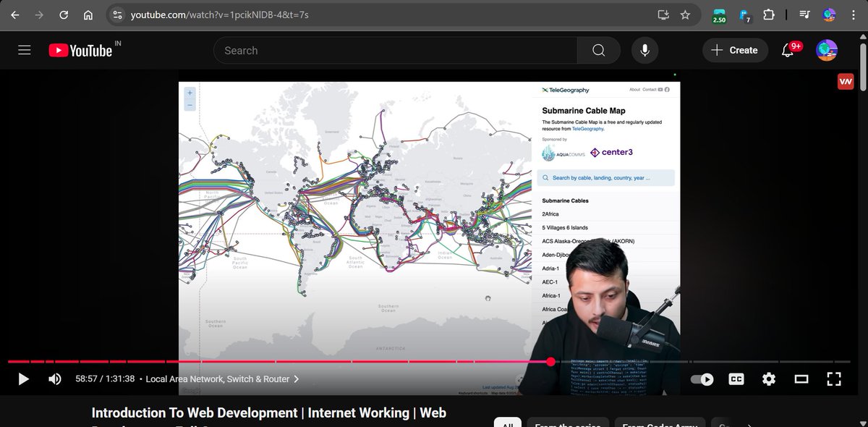The height and width of the screenshot is (427, 868).
Task: Click the YouTube search box
Action: [x=395, y=50]
